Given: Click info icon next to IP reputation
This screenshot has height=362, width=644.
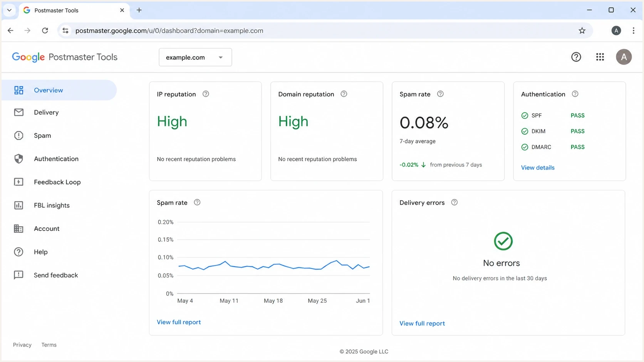Looking at the screenshot, I should [x=206, y=94].
